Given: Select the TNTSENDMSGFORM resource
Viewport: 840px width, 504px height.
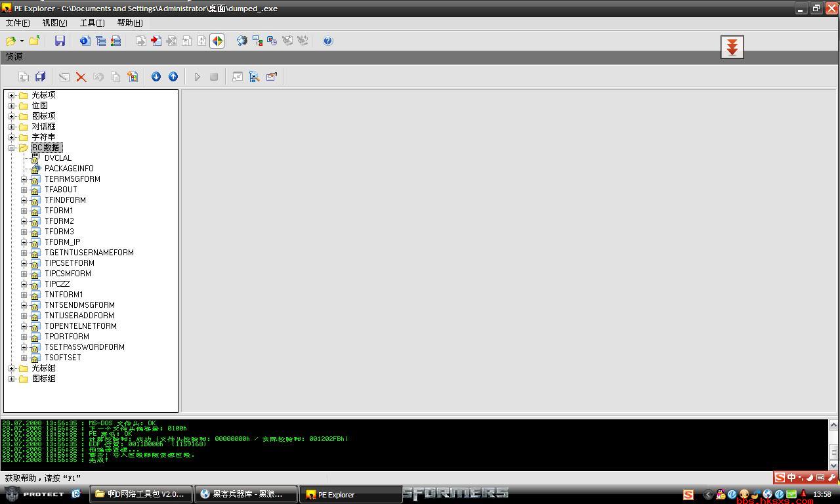Looking at the screenshot, I should (x=79, y=305).
